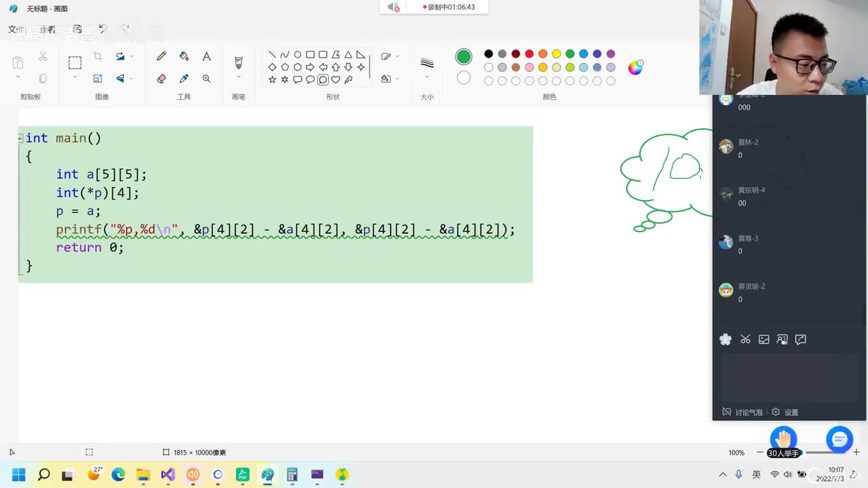Click the chat message input box
868x488 pixels.
point(789,378)
